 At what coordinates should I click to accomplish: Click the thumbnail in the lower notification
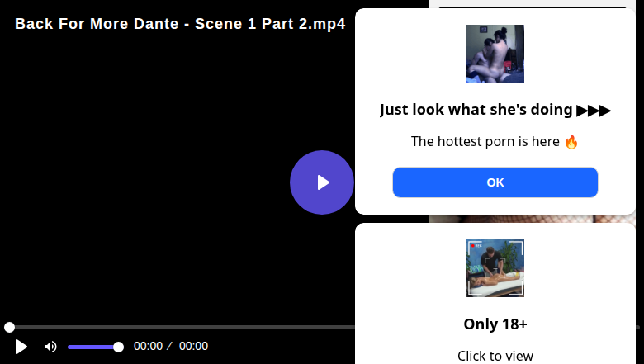tap(495, 268)
